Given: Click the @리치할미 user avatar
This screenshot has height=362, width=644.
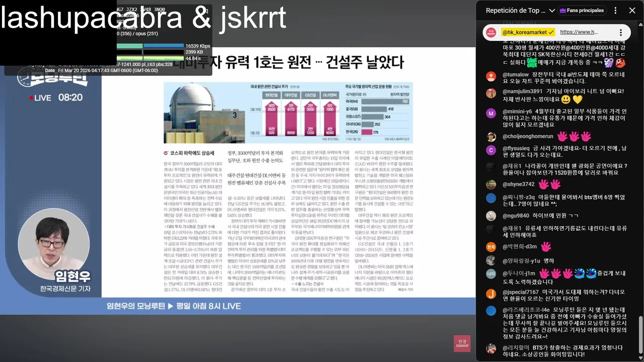Looking at the screenshot, I should pos(491,349).
